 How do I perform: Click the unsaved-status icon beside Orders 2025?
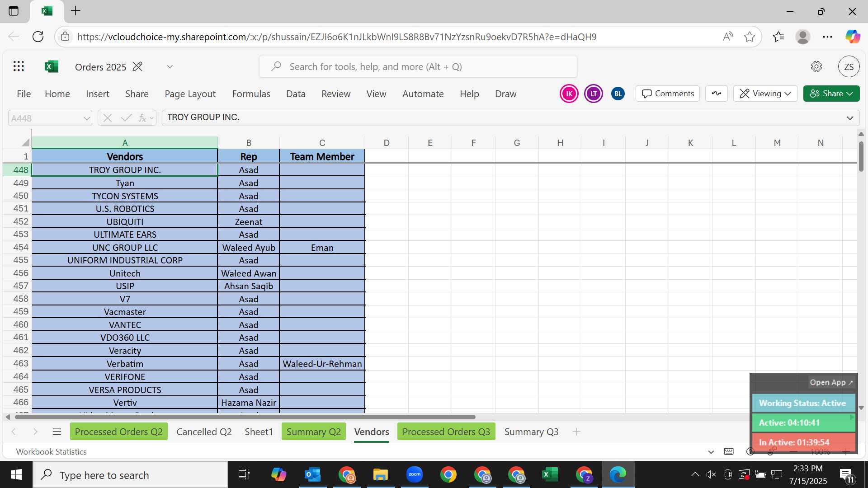pyautogui.click(x=137, y=67)
